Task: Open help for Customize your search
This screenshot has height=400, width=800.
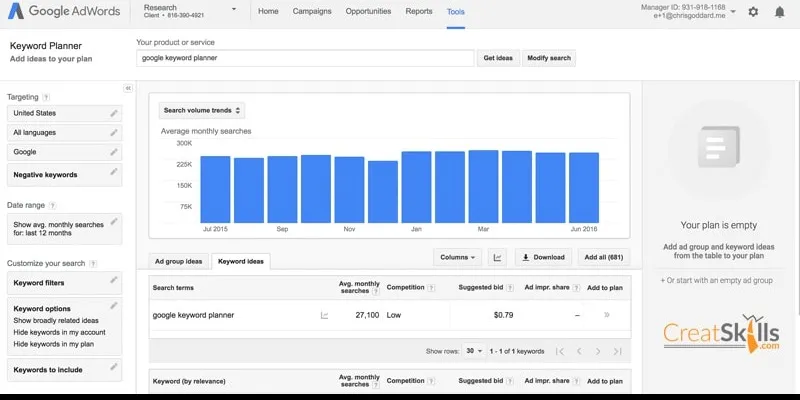Action: click(x=93, y=264)
